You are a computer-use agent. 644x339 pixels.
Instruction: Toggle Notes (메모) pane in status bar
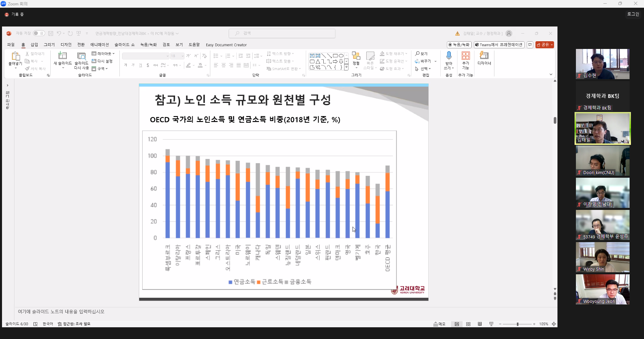(439, 324)
